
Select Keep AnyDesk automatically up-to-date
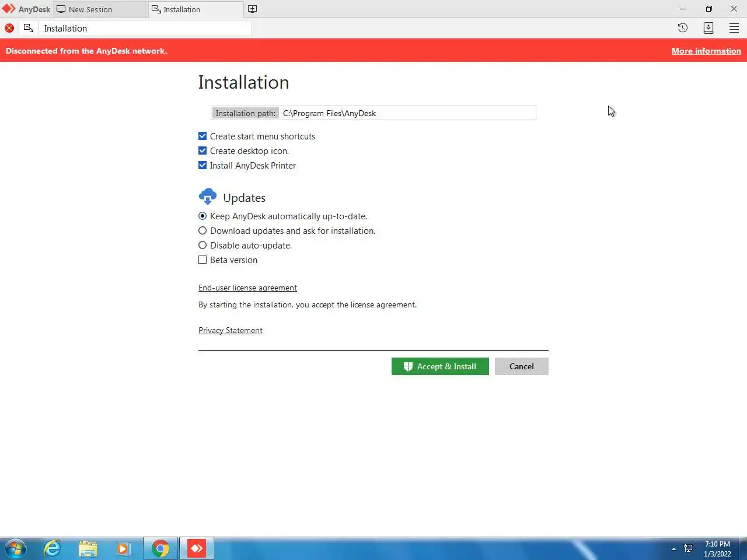click(x=203, y=216)
